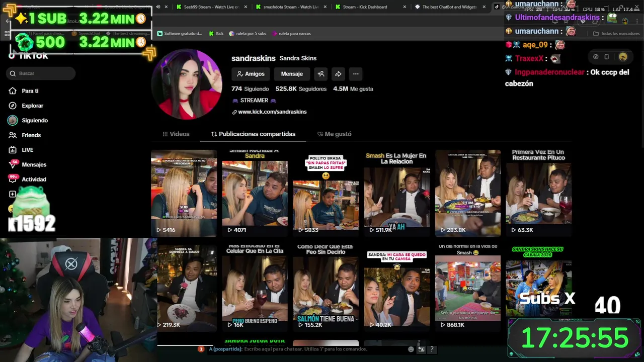Click the Amigos button on the profile
The height and width of the screenshot is (362, 644).
(x=251, y=74)
